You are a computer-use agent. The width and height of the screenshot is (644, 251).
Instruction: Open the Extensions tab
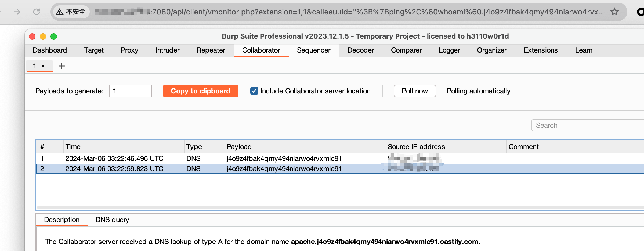click(x=541, y=50)
